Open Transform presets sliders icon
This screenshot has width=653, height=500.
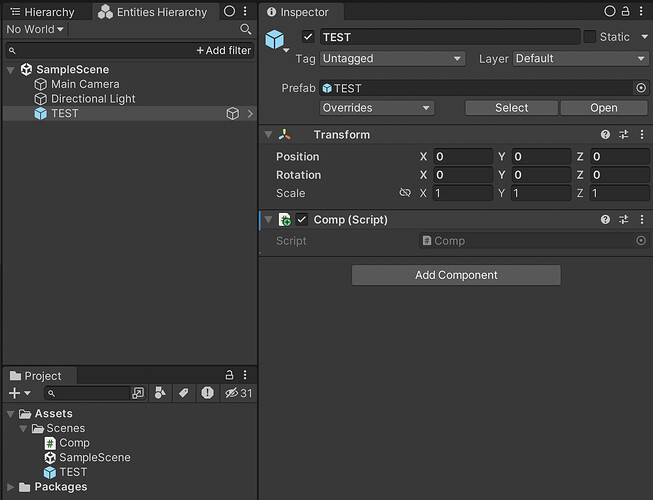(x=623, y=134)
